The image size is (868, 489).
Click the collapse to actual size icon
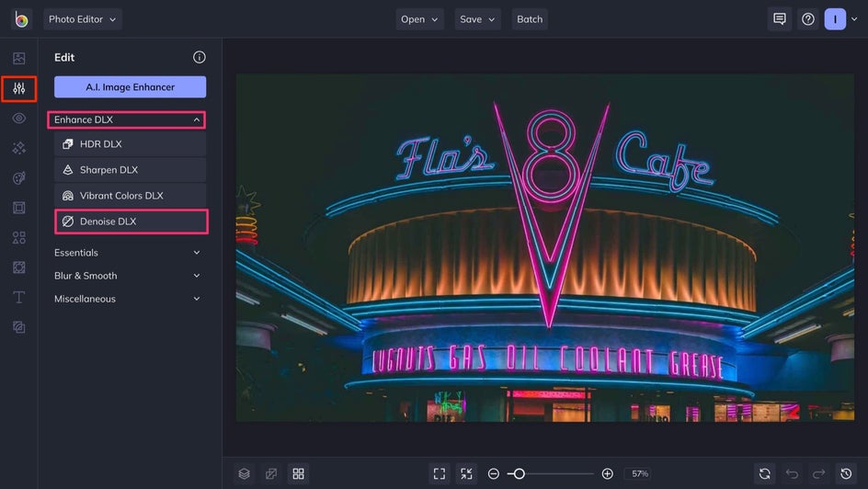(467, 473)
